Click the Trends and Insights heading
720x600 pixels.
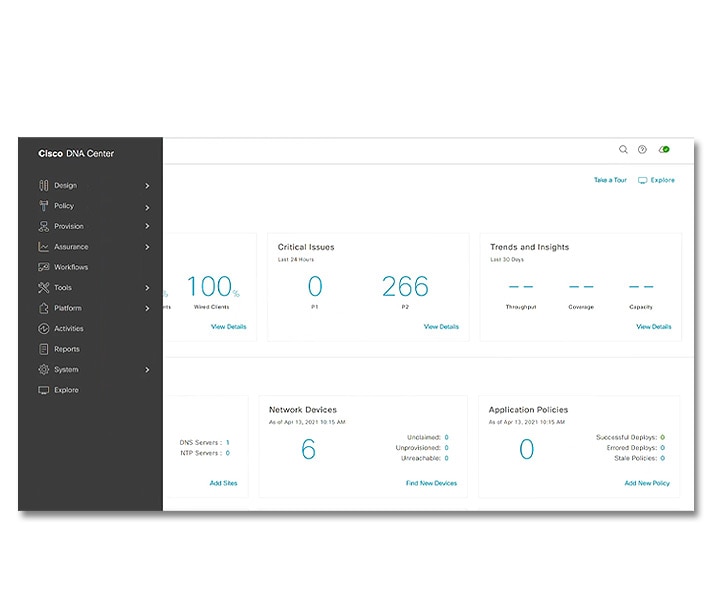530,247
